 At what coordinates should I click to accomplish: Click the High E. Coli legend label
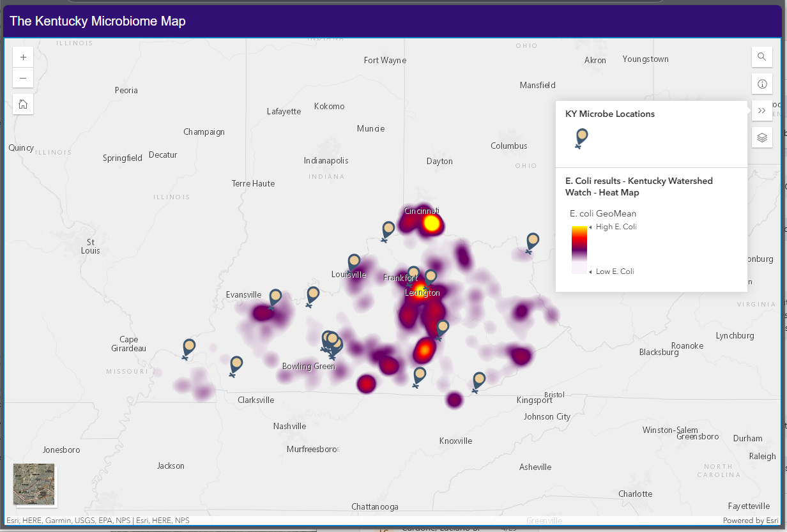[x=616, y=227]
